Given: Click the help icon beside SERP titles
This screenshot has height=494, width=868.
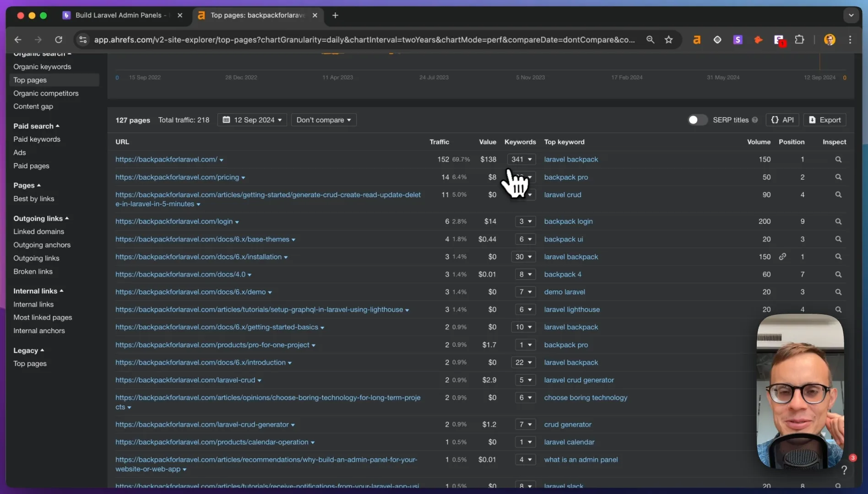Looking at the screenshot, I should 754,120.
